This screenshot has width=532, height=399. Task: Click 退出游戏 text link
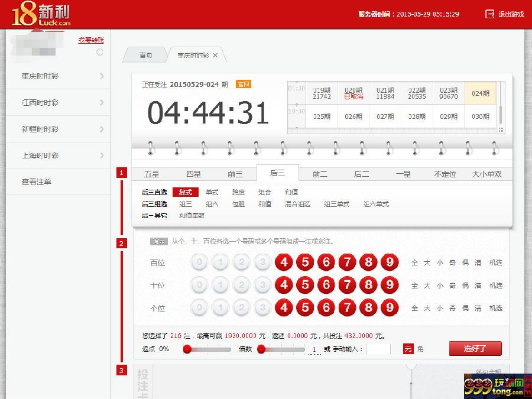(511, 14)
